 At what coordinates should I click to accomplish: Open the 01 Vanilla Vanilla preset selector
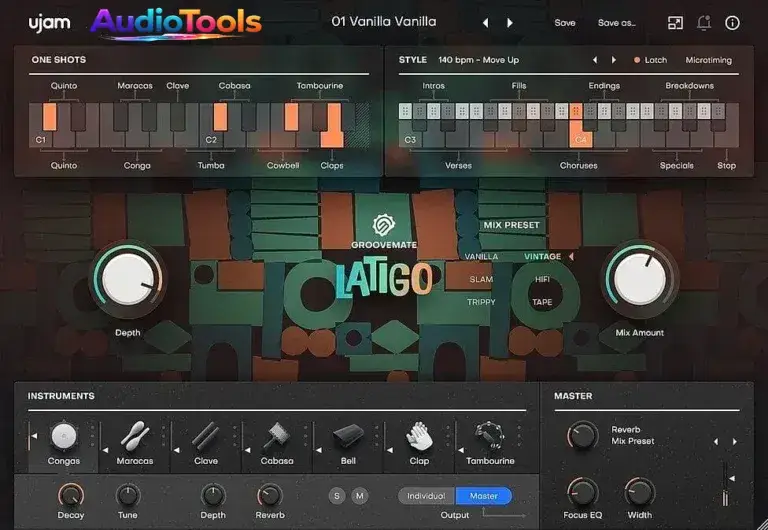click(x=384, y=22)
